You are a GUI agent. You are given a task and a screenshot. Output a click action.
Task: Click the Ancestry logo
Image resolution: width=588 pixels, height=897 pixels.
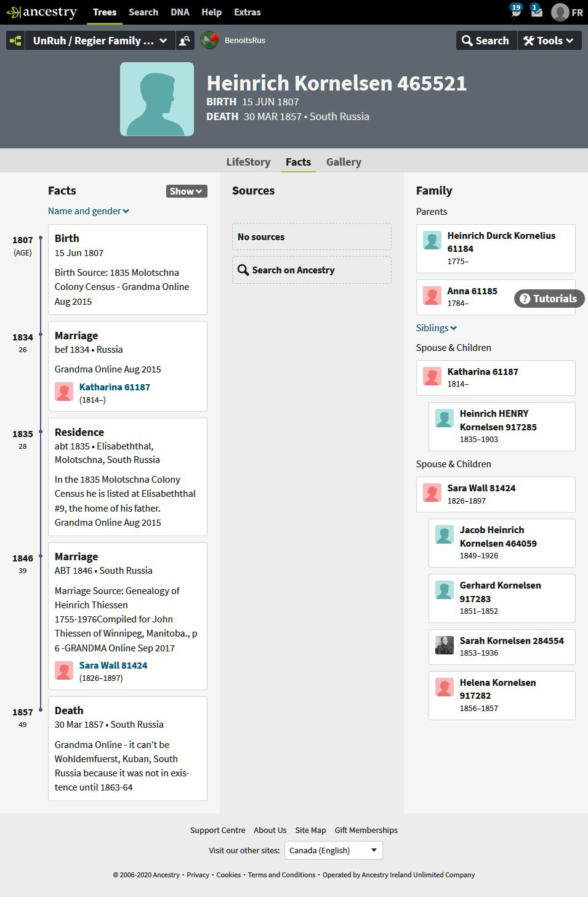click(42, 12)
